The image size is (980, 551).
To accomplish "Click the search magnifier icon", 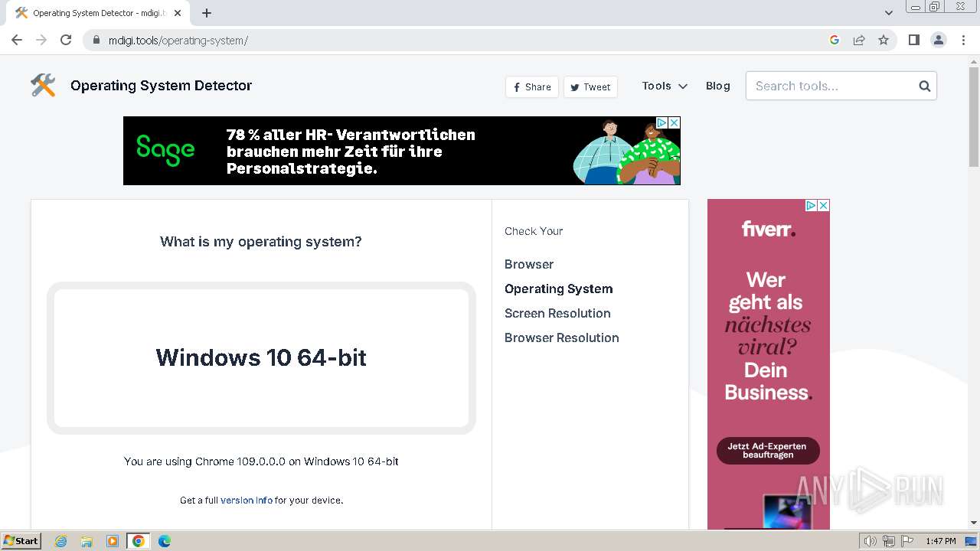I will click(924, 86).
